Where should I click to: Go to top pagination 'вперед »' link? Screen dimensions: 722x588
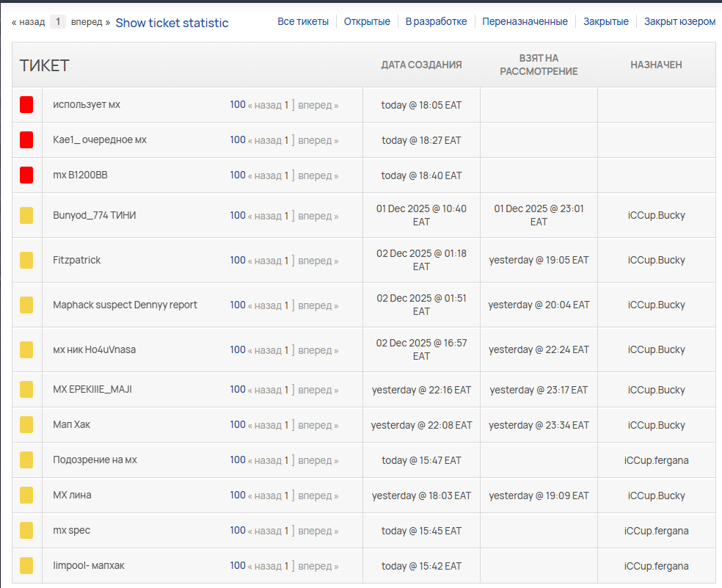(x=92, y=22)
